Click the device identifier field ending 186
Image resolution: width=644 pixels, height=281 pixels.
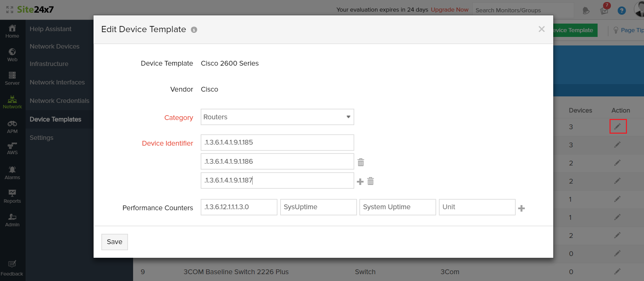click(277, 161)
